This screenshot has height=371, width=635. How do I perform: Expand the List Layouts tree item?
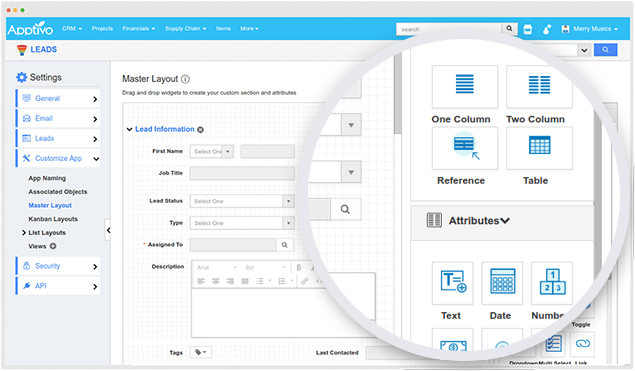(24, 232)
